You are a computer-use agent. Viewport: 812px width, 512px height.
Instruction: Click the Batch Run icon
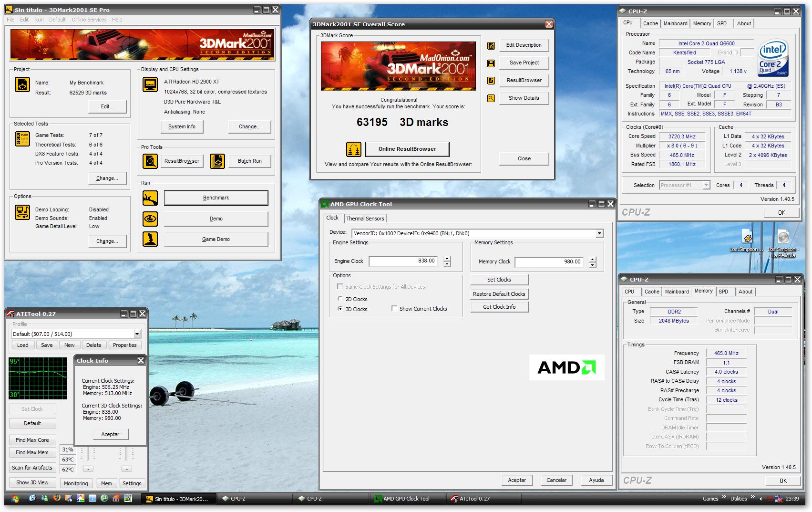(x=217, y=161)
